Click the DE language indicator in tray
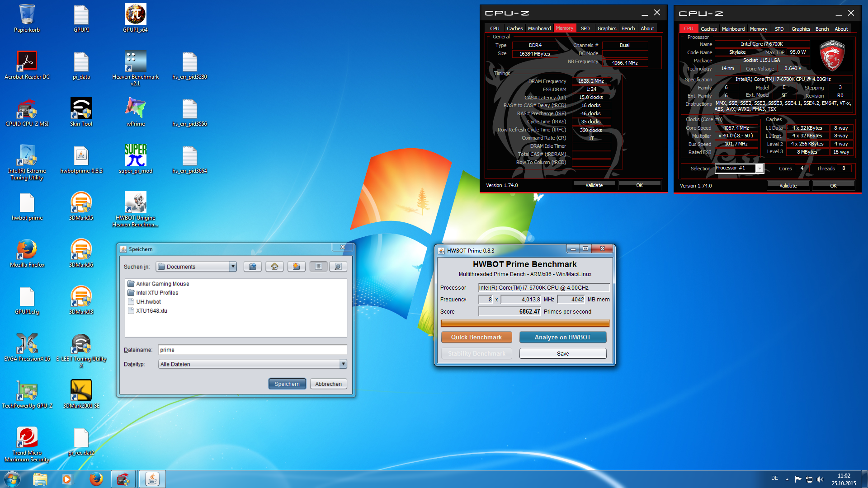This screenshot has height=488, width=868. tap(774, 478)
